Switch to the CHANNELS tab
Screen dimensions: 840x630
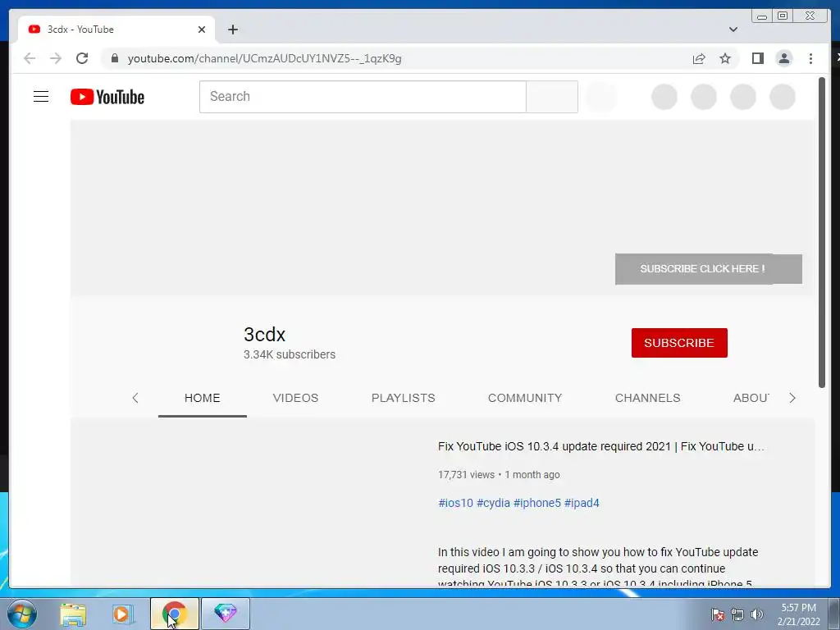pos(648,398)
